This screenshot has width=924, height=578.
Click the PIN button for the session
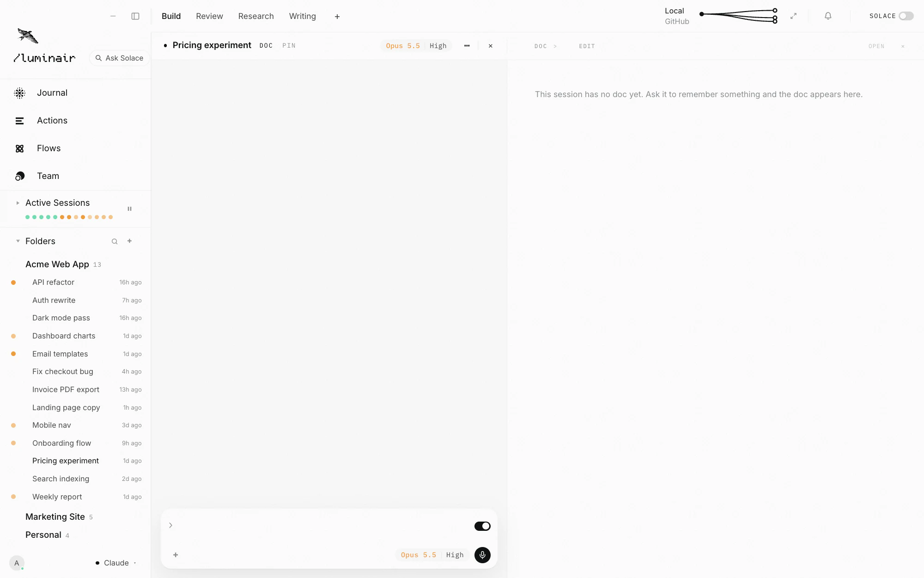(289, 46)
